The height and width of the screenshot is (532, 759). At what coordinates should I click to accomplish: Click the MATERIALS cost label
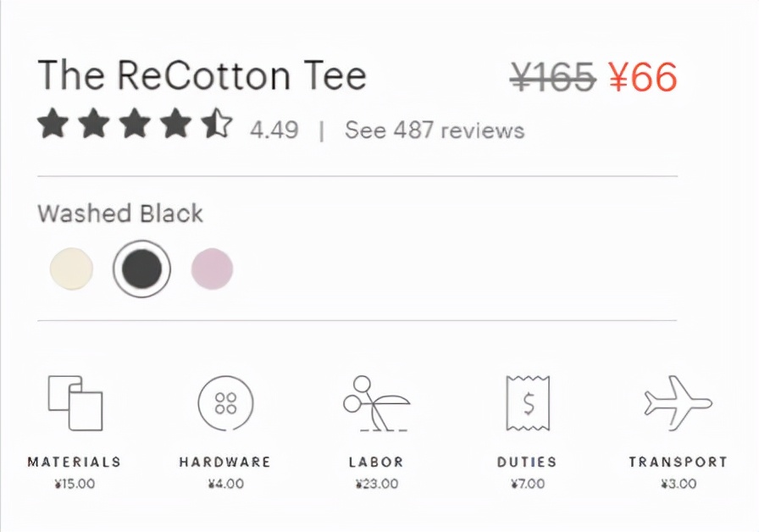pos(75,463)
